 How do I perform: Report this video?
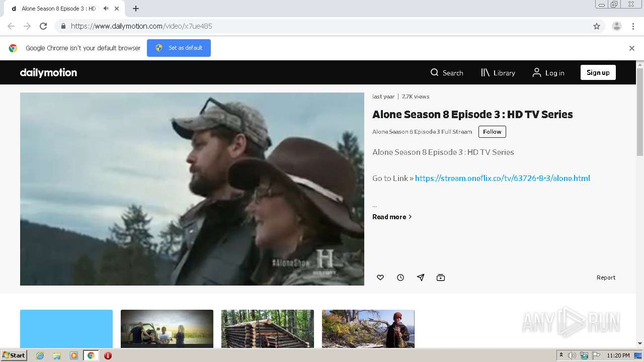pos(606,278)
